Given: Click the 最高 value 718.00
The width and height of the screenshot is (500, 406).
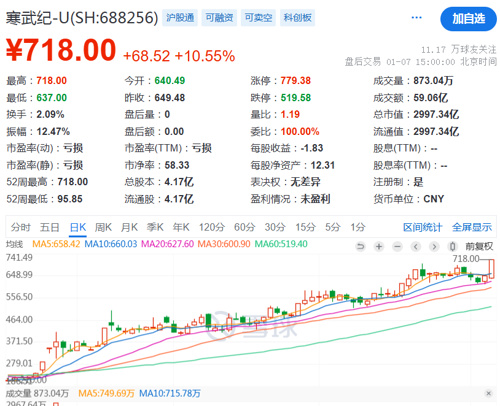Looking at the screenshot, I should tap(51, 81).
